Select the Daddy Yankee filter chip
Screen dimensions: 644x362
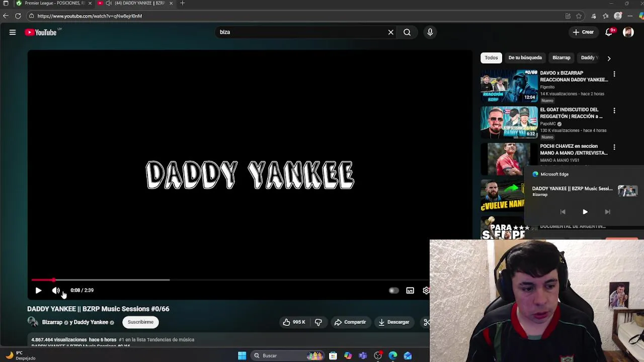coord(589,58)
